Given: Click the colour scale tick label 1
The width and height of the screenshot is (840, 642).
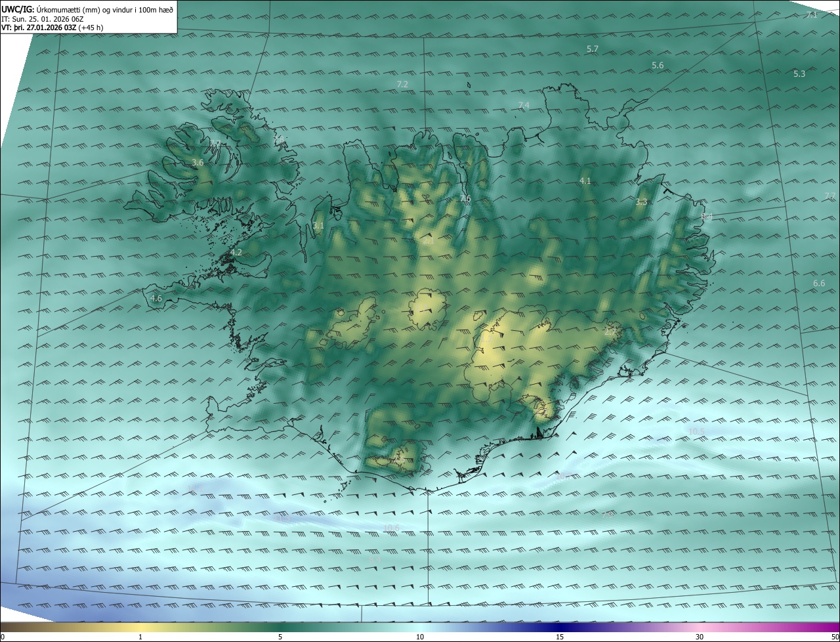Looking at the screenshot, I should coord(140,637).
